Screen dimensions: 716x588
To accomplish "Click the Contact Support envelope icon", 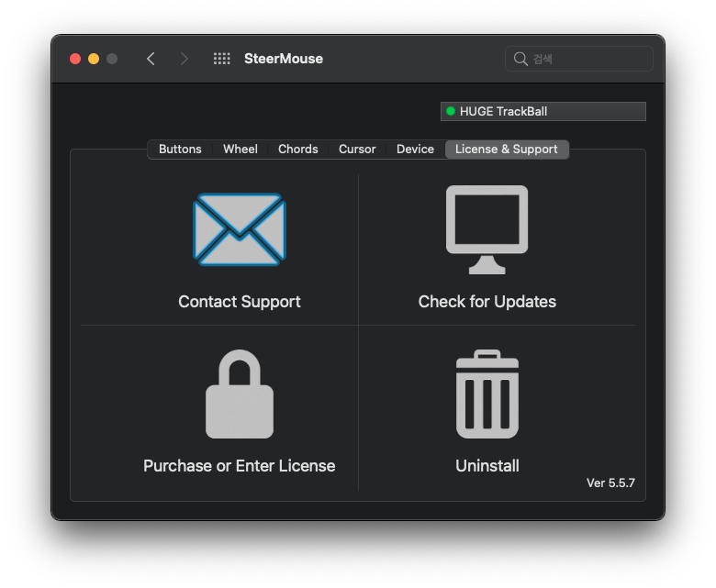I will (x=240, y=229).
